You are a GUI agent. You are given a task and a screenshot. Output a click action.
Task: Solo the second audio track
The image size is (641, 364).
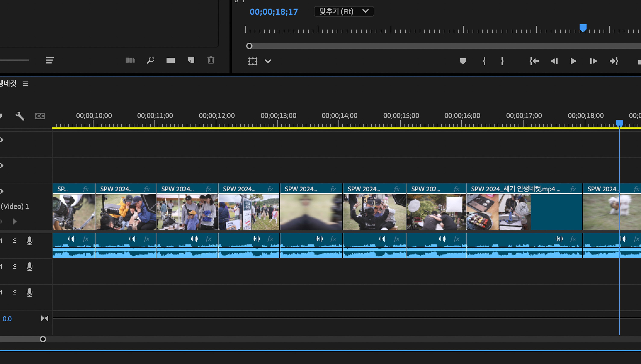[15, 267]
